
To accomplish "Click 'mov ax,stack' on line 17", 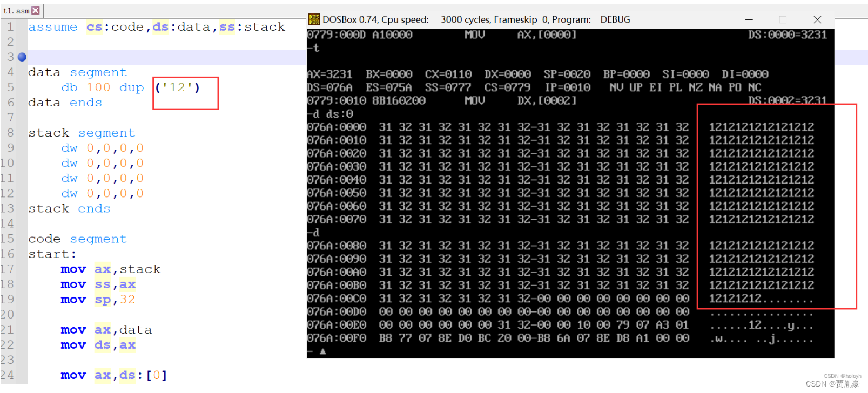I will click(111, 269).
